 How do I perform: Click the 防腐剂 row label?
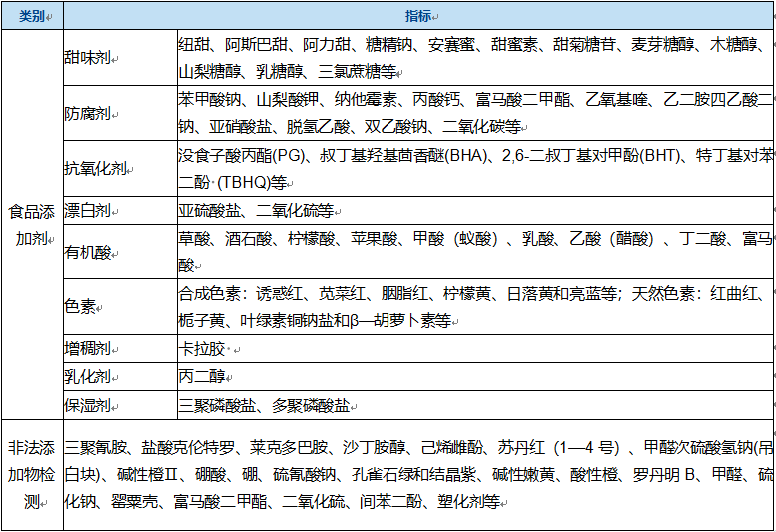pos(88,113)
